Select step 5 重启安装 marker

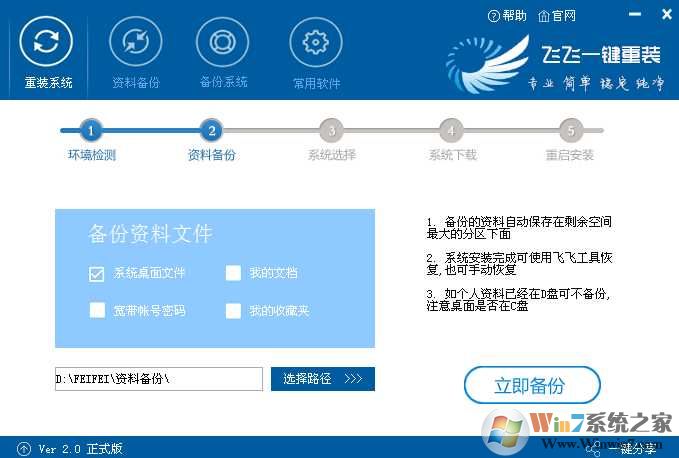click(571, 130)
